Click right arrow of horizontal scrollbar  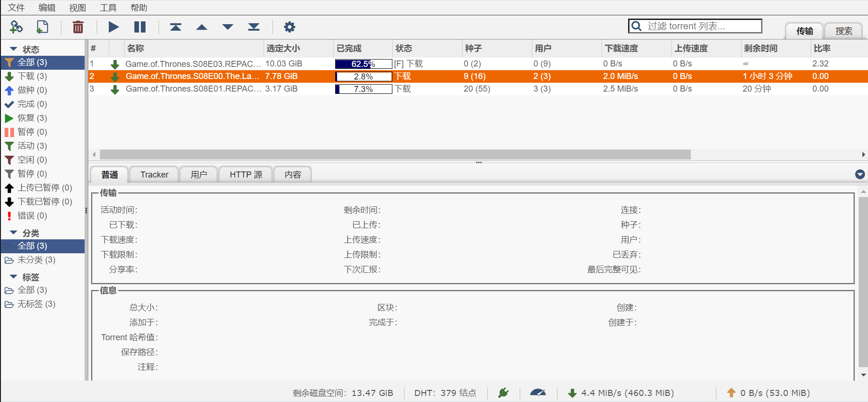(863, 154)
